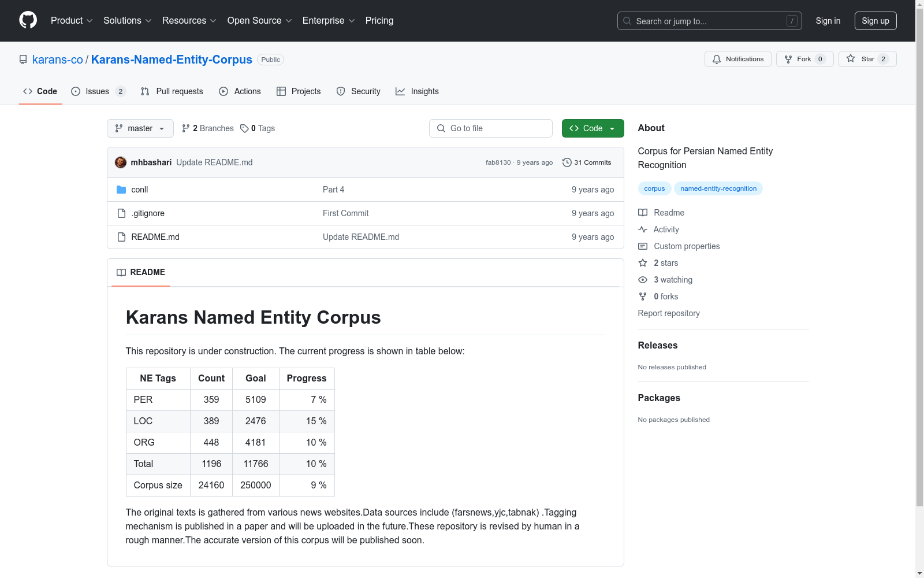
Task: Click the README.md file icon
Action: coord(121,237)
